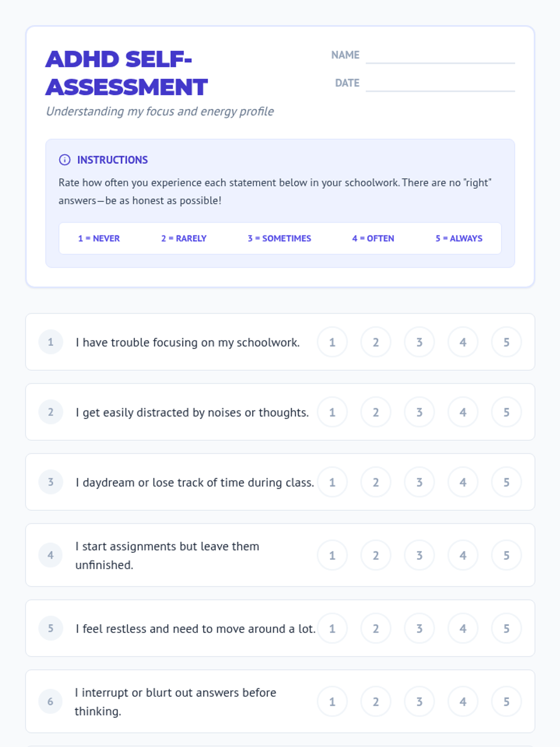Choose 4 for assignments left unfinished

(463, 555)
